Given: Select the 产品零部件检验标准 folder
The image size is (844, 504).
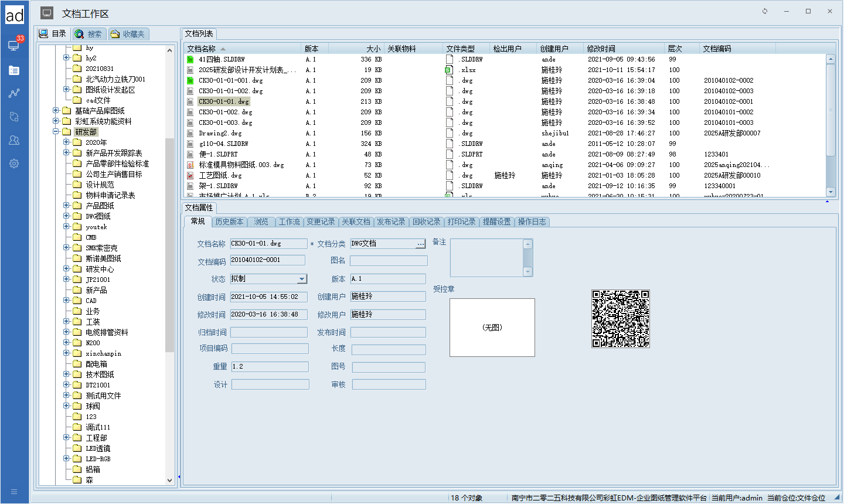Looking at the screenshot, I should [x=117, y=164].
